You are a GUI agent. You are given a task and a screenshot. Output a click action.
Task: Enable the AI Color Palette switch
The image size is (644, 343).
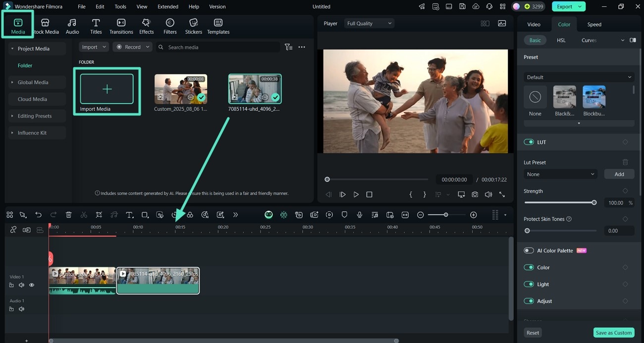529,250
